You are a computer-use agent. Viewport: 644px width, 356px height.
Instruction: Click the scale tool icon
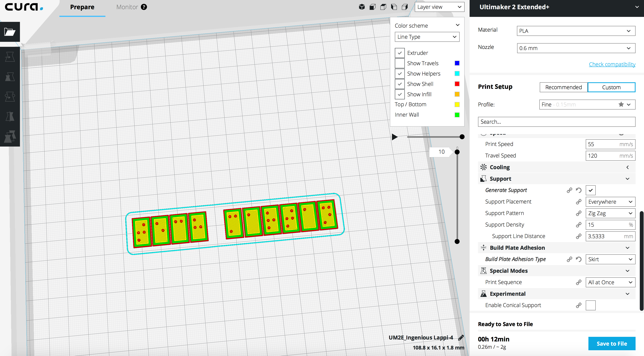[x=10, y=77]
